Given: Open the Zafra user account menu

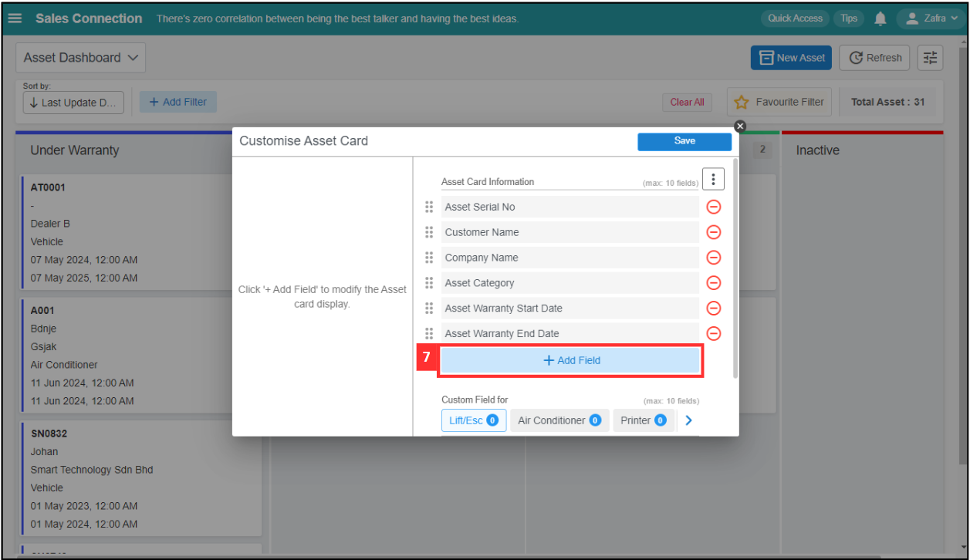Looking at the screenshot, I should click(x=931, y=19).
